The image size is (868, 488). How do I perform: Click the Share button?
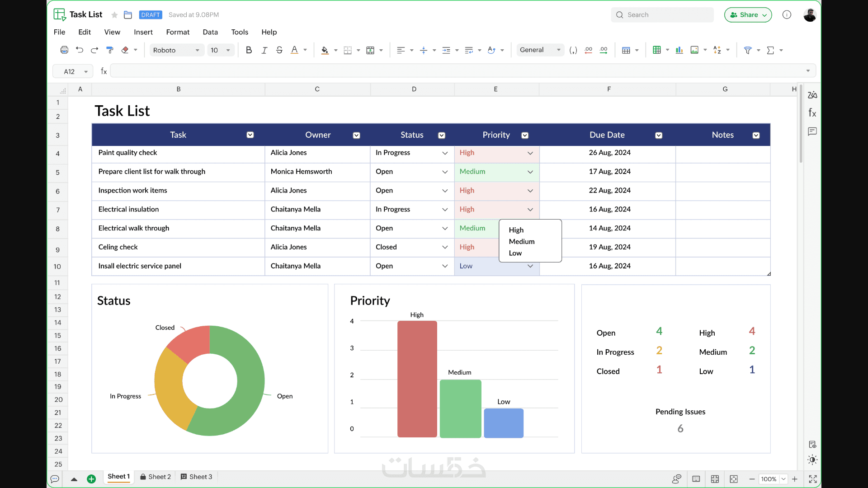point(748,15)
